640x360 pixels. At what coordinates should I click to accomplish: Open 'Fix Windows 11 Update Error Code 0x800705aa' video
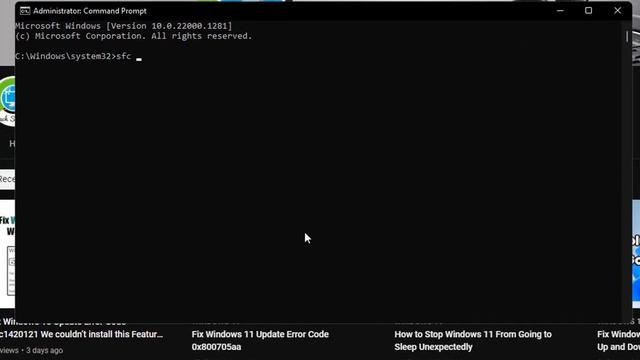[260, 340]
